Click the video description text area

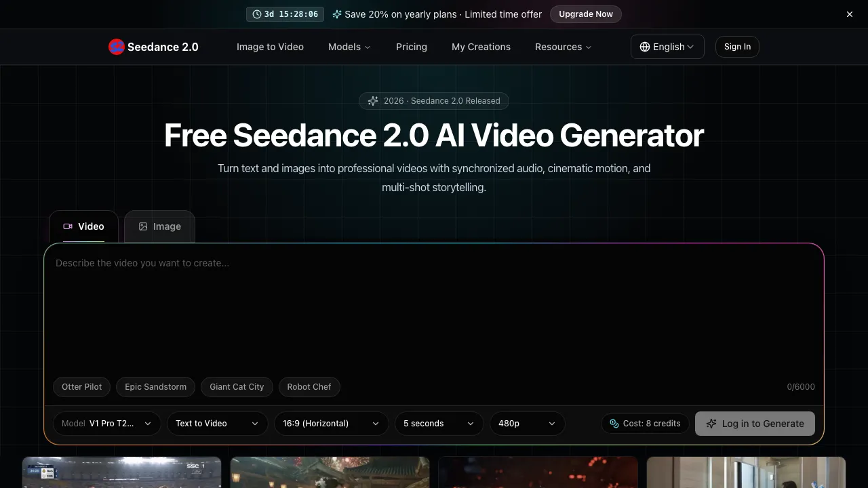click(x=434, y=312)
